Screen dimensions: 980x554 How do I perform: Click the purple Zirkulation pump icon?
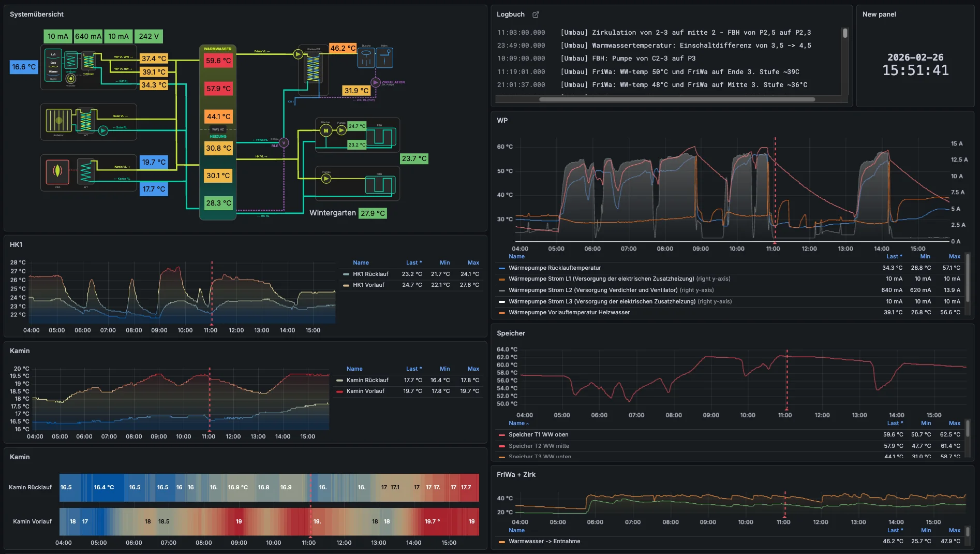(376, 82)
